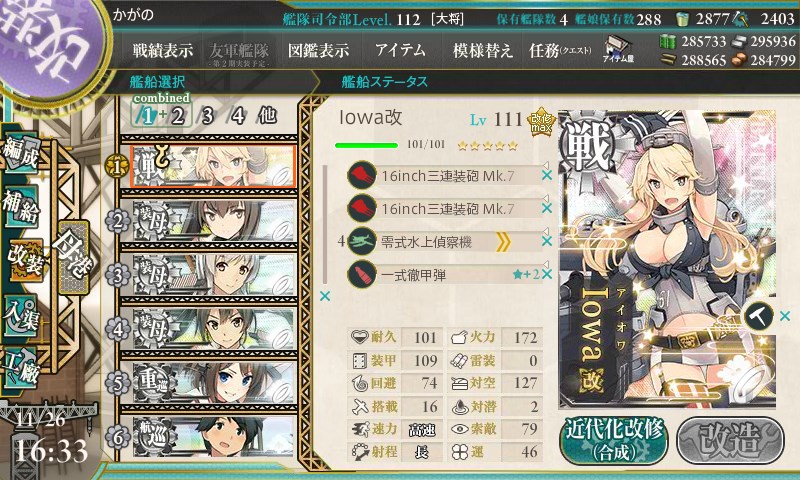Click the アイテム屋 item shop icon
The image size is (800, 480).
coord(618,49)
